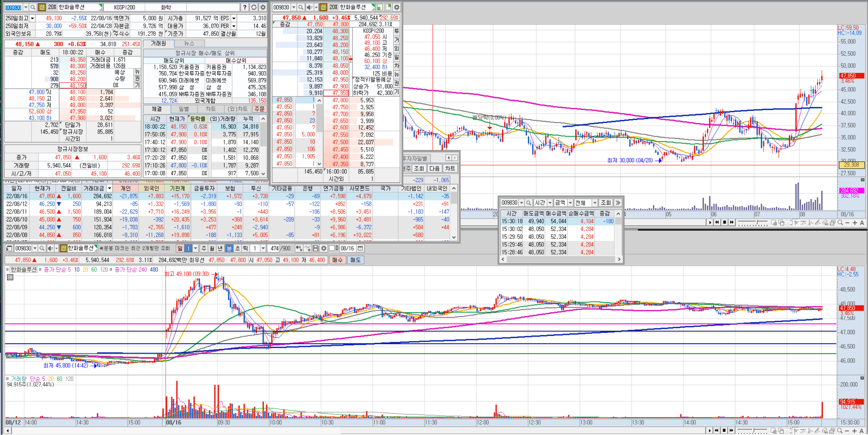Zoom in with plus icon on daily chart

click(x=855, y=223)
